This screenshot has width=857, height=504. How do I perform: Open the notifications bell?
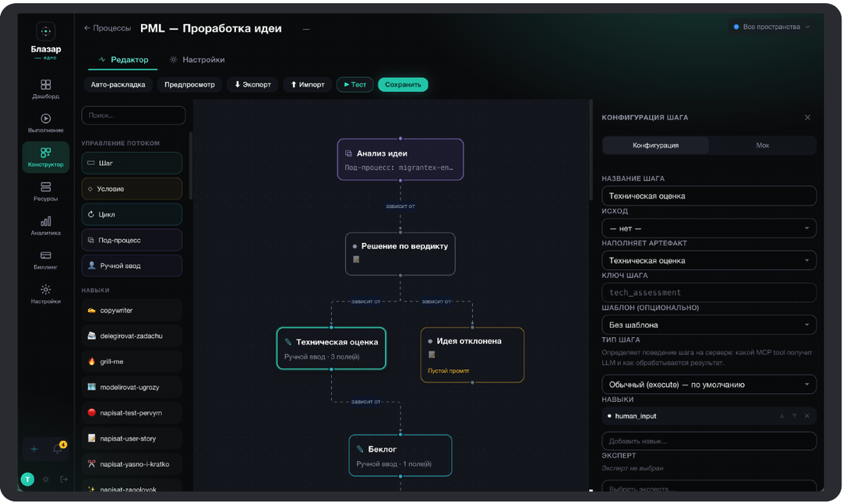pyautogui.click(x=58, y=449)
